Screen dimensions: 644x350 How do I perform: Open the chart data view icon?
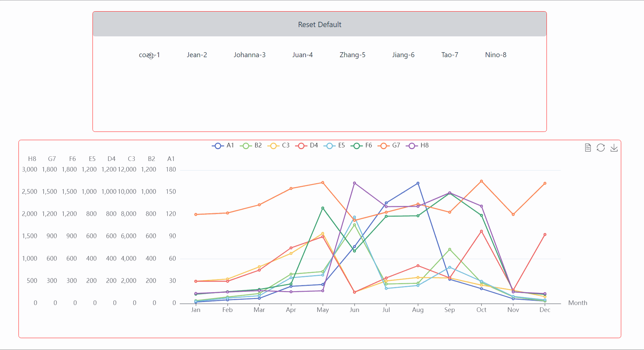(587, 148)
